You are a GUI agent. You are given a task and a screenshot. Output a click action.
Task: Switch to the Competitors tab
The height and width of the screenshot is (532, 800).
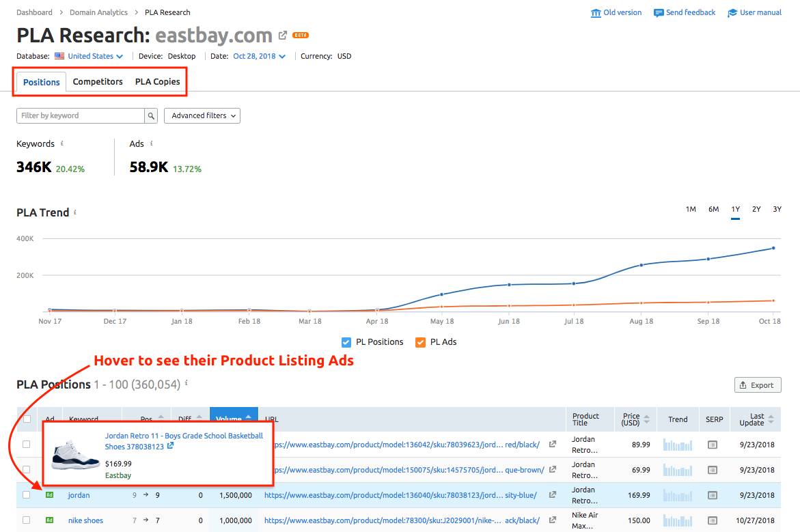98,82
